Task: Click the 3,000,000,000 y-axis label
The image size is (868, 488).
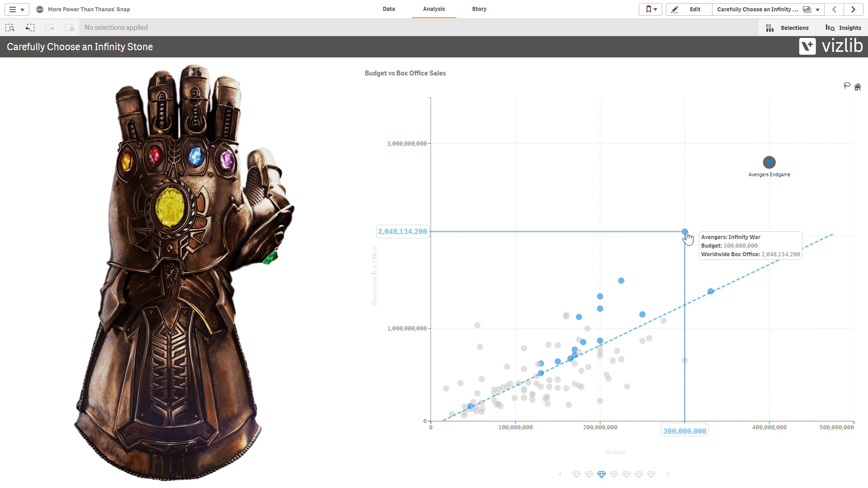Action: pos(407,144)
